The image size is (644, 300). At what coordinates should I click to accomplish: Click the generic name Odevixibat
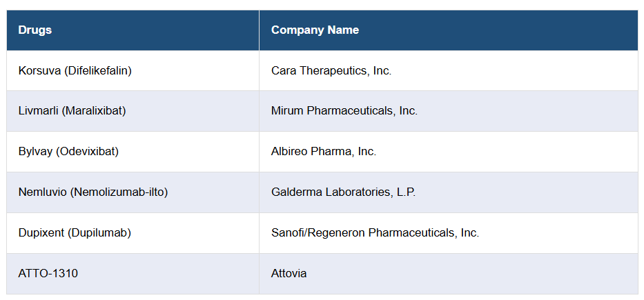[89, 151]
